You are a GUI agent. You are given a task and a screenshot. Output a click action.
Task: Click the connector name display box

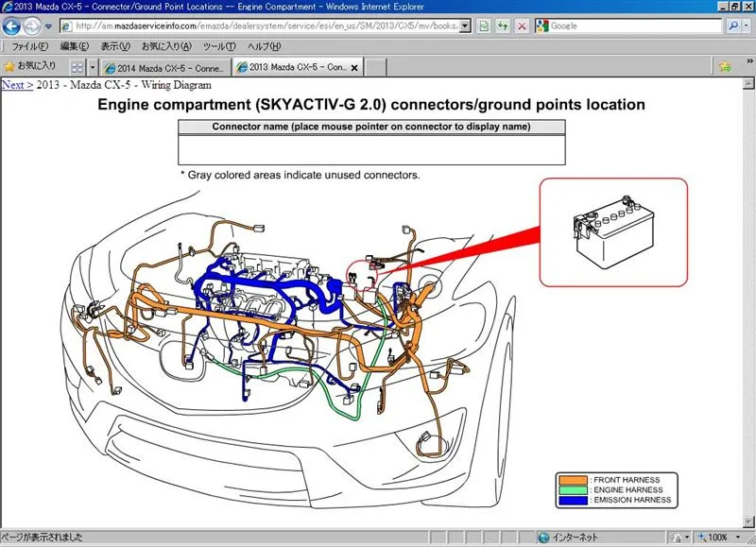[371, 150]
